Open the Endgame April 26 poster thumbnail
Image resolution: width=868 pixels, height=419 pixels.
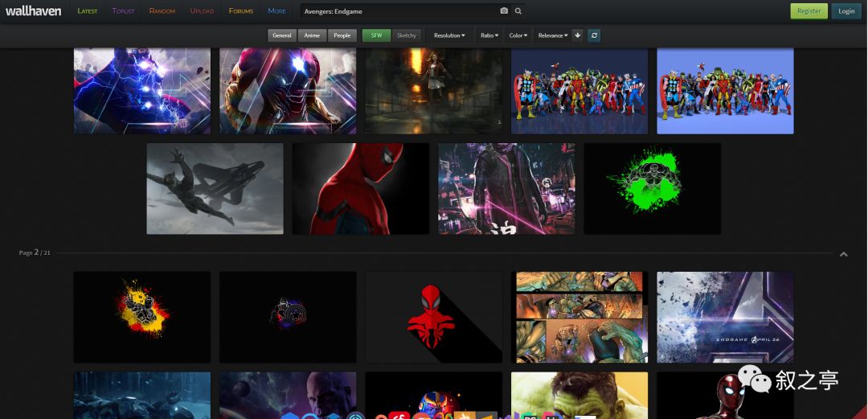click(x=725, y=317)
